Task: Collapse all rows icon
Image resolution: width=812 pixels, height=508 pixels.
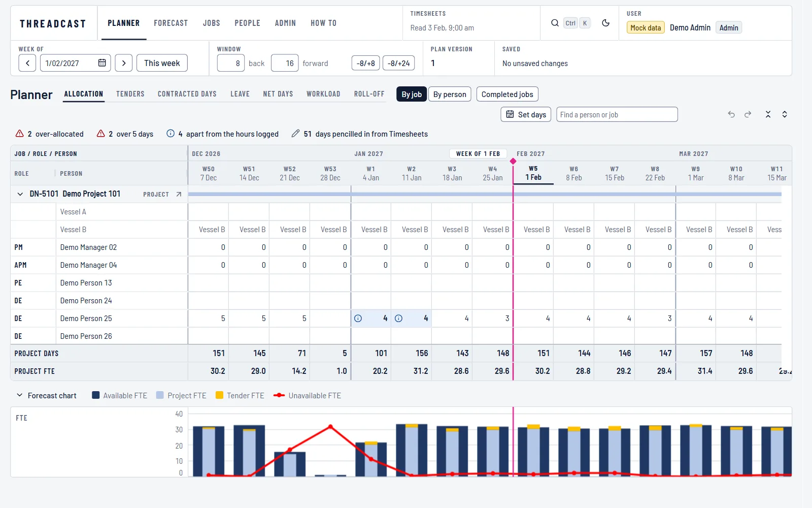Action: [768, 114]
